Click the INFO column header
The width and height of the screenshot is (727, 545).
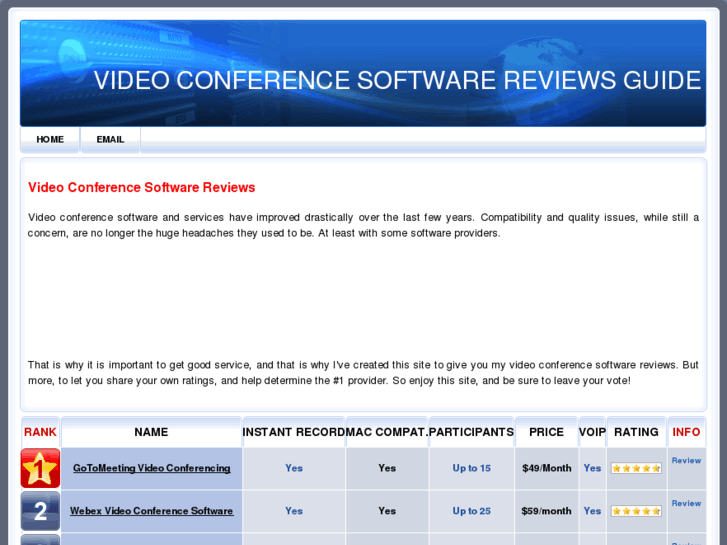click(686, 432)
